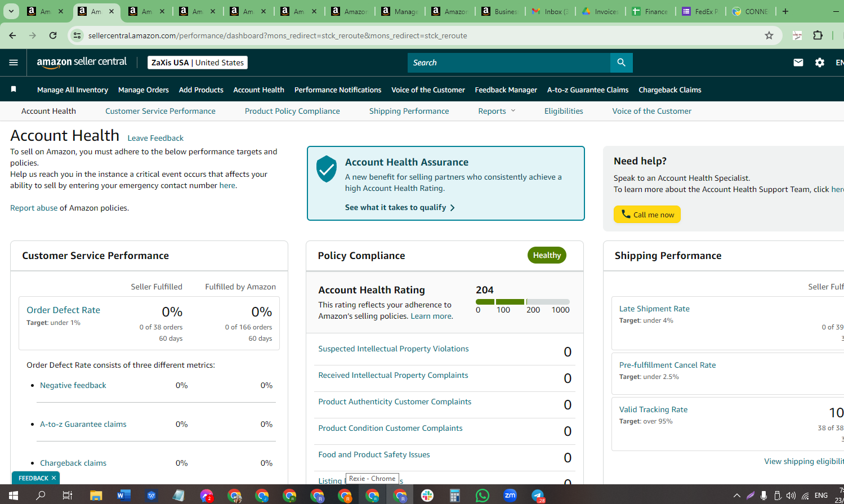Open the Seller Central messages envelope
Viewport: 844px width, 504px height.
(798, 63)
